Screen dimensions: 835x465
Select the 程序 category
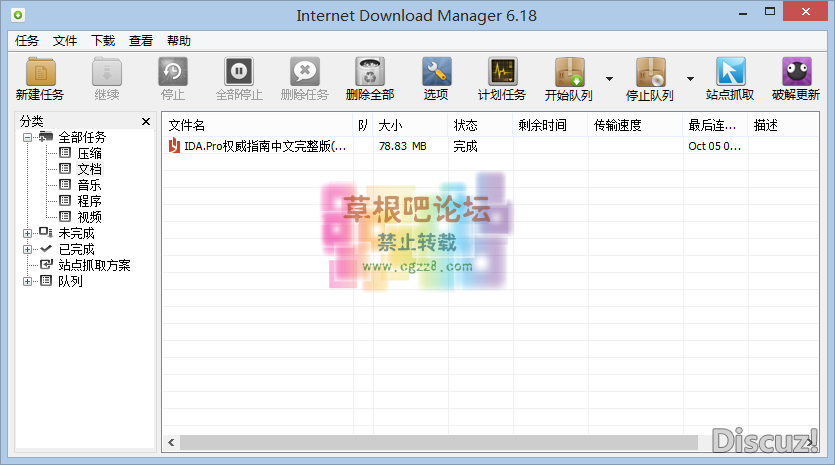[x=89, y=201]
